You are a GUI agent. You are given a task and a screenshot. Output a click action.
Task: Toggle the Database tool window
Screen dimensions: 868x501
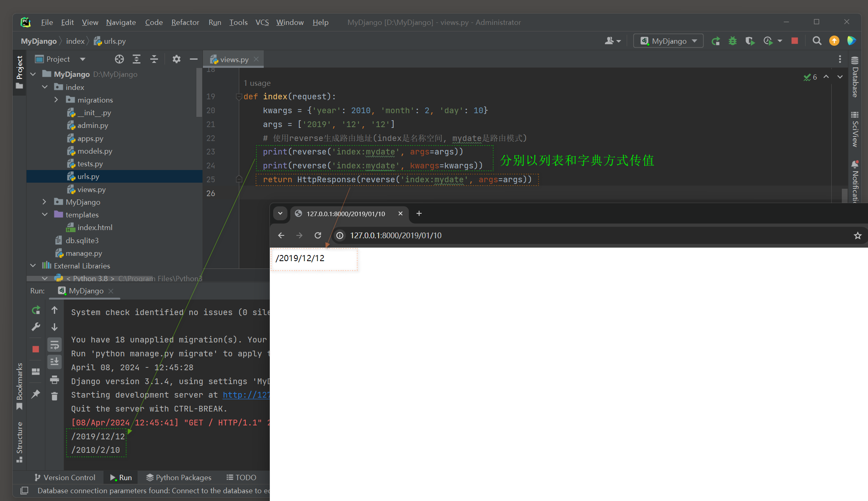pyautogui.click(x=855, y=77)
